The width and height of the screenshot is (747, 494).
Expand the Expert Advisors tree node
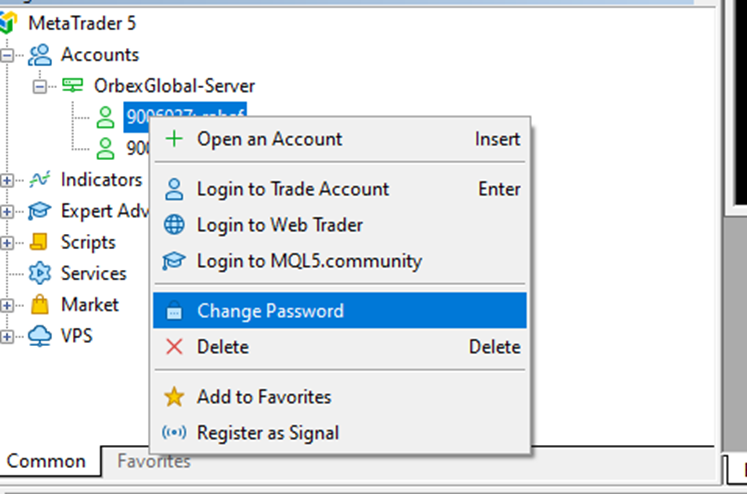(7, 212)
